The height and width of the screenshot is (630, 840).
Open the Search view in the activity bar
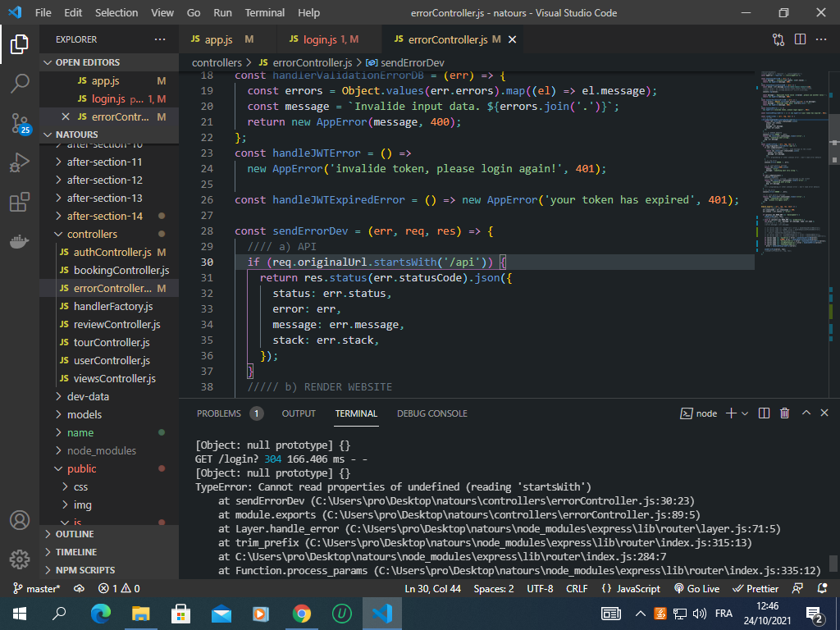[20, 84]
